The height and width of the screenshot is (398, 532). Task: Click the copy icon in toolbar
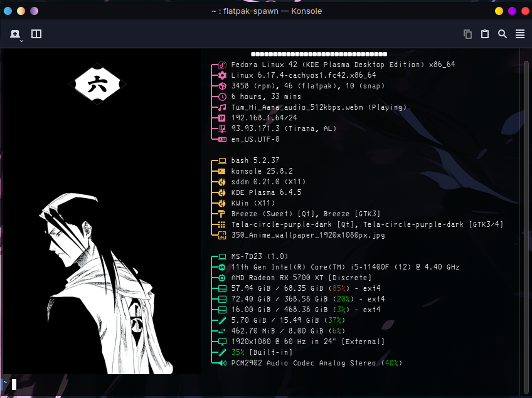coord(467,34)
